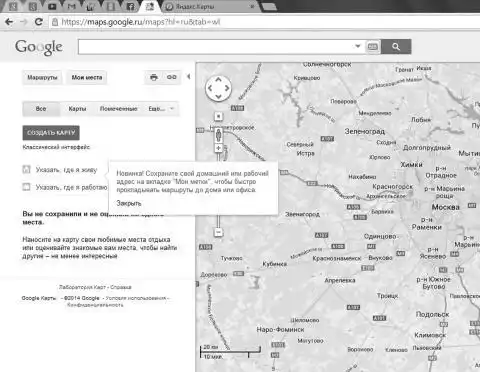Select the Все filter tab
The height and width of the screenshot is (372, 480).
click(41, 109)
